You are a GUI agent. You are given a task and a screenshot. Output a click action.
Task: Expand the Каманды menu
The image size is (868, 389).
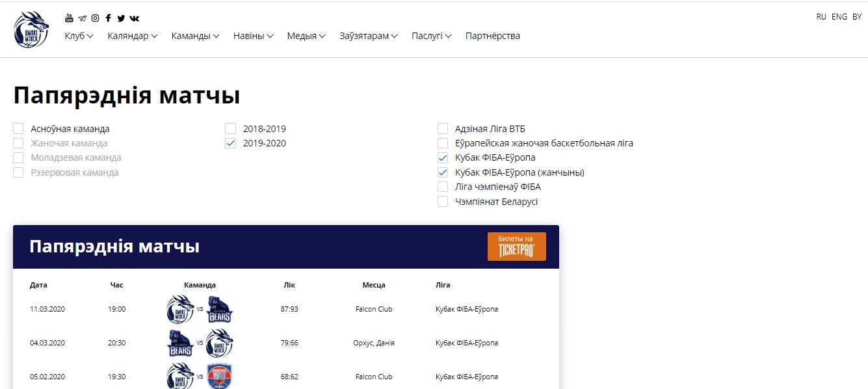coord(196,36)
